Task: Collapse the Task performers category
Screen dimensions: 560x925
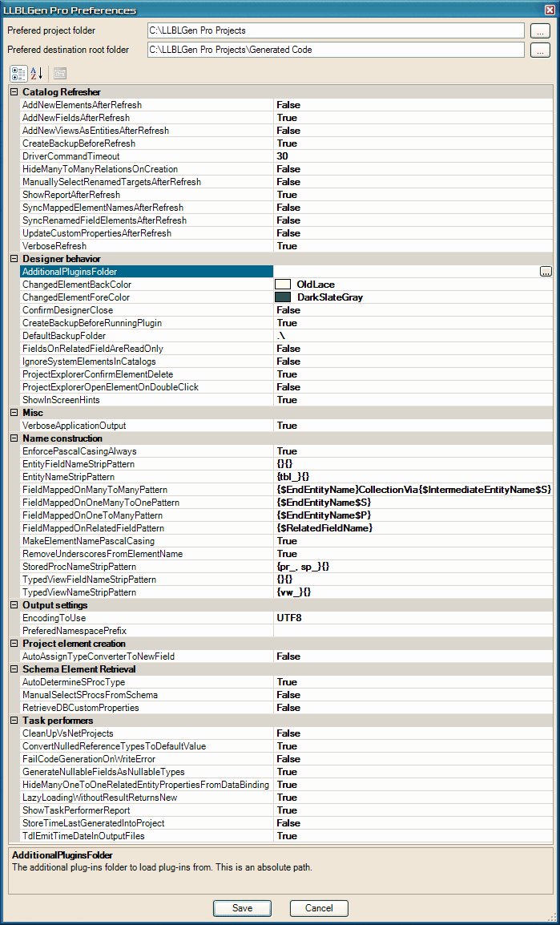Action: [14, 721]
